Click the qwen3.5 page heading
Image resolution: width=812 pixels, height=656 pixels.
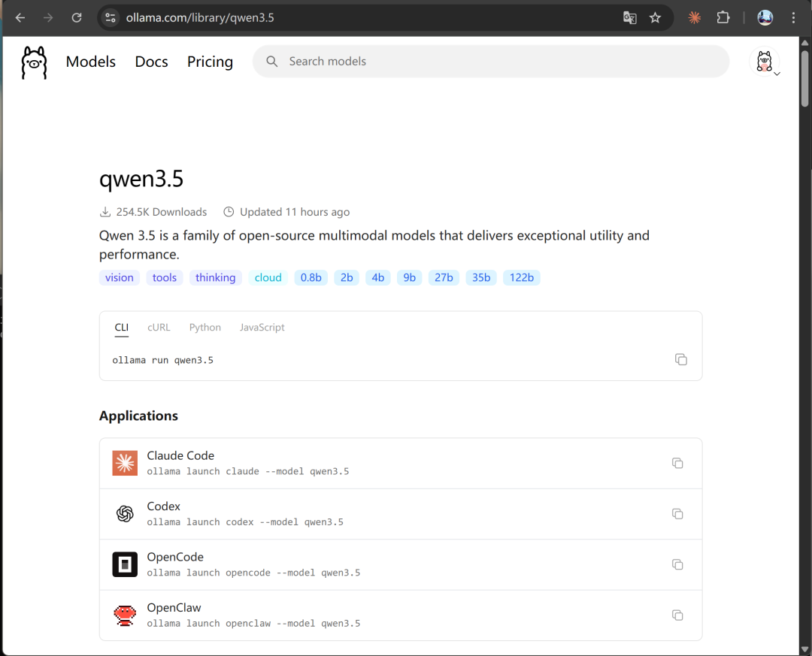[x=141, y=179]
